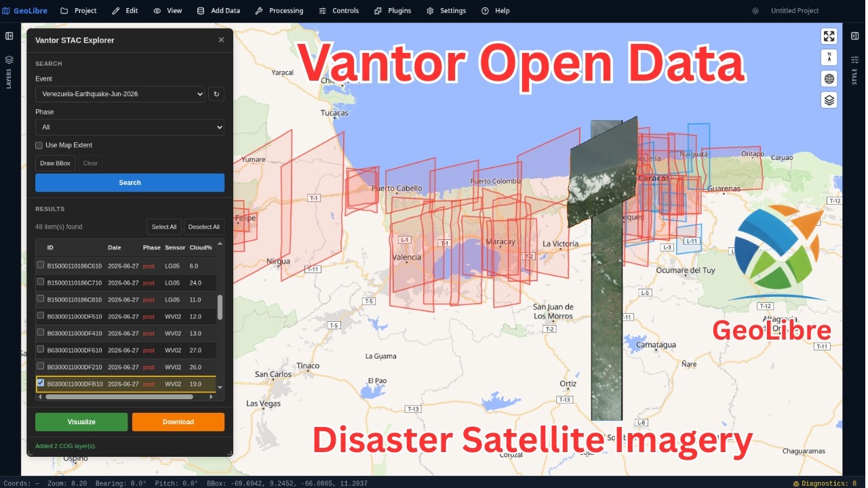This screenshot has width=868, height=488.
Task: Click the results horizontal scroll-left arrow
Action: click(39, 396)
